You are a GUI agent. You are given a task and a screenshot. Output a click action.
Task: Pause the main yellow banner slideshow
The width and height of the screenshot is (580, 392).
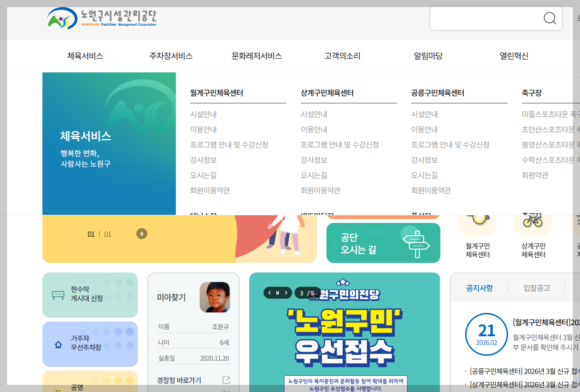point(142,234)
